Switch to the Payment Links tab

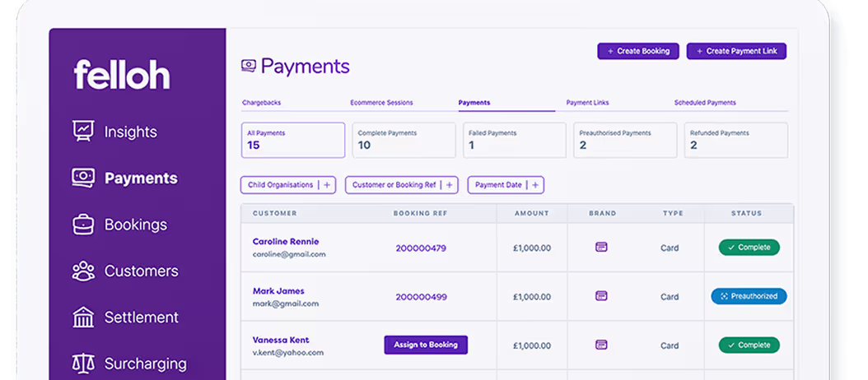587,103
